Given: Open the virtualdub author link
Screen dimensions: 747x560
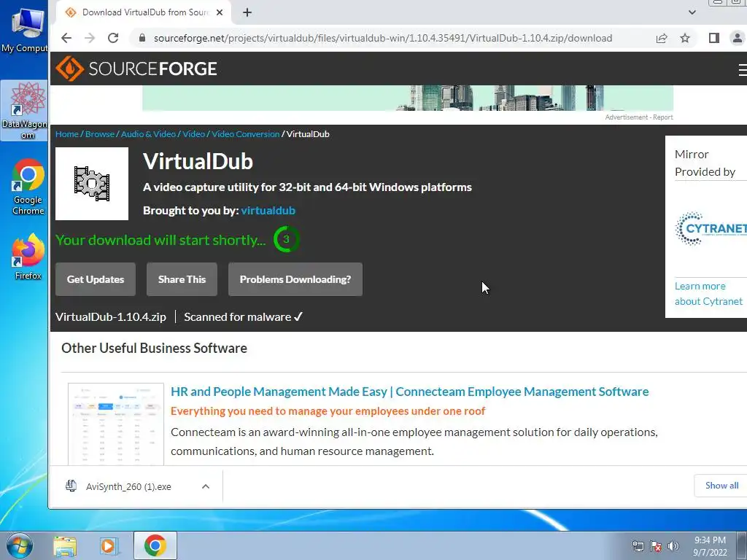Looking at the screenshot, I should 268,211.
